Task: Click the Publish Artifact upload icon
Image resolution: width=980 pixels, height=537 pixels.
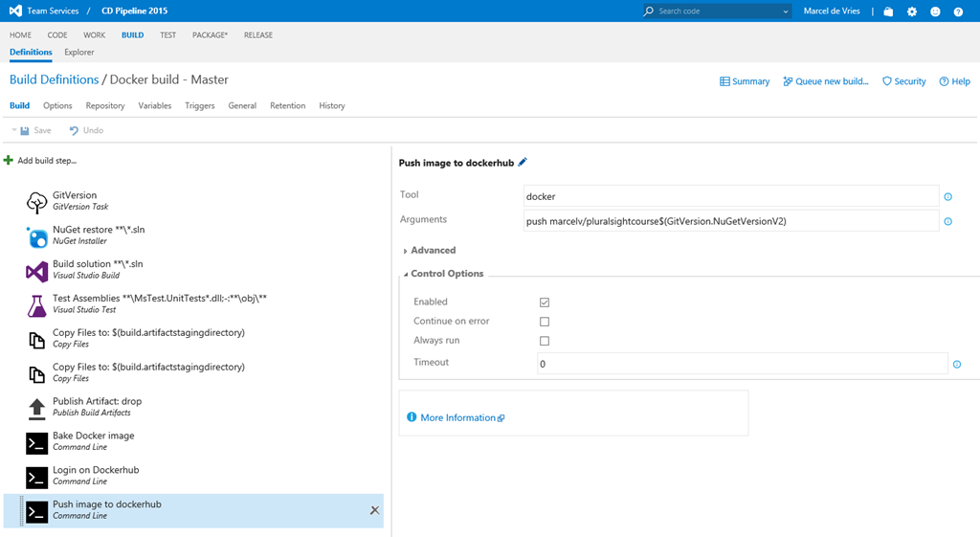Action: coord(36,408)
